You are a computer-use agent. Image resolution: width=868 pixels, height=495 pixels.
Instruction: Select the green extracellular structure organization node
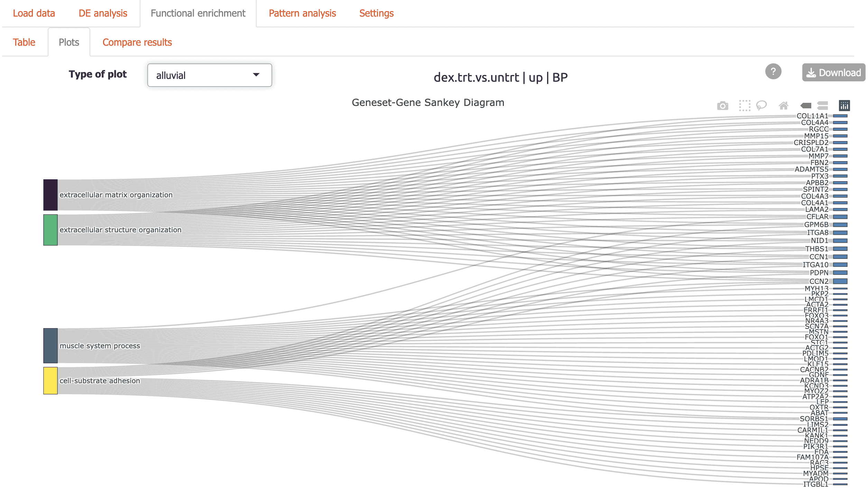[50, 230]
